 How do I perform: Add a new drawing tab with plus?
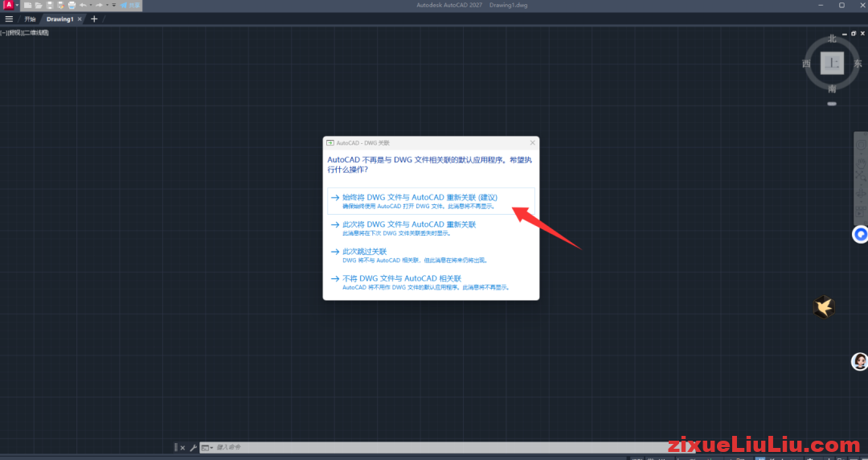point(94,18)
